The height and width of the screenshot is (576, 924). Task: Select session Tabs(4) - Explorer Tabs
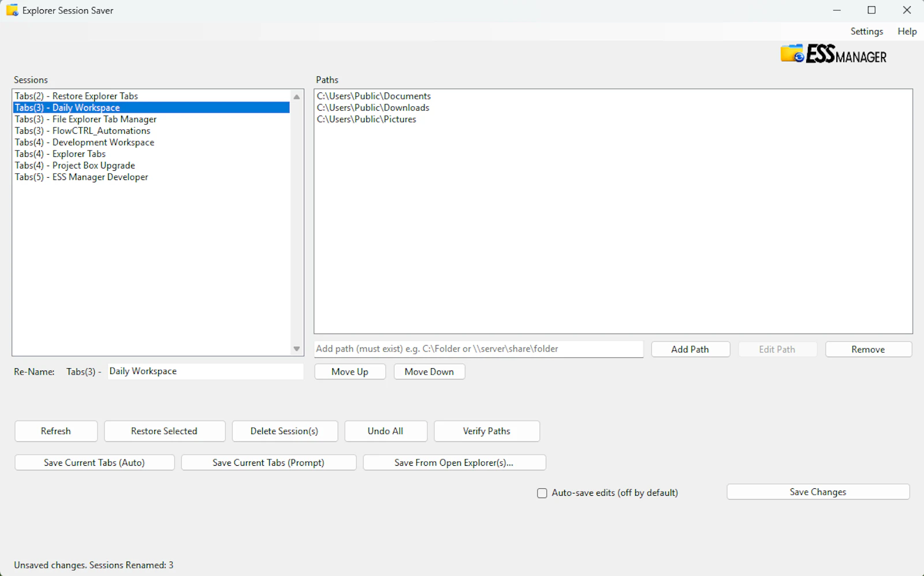pos(151,154)
